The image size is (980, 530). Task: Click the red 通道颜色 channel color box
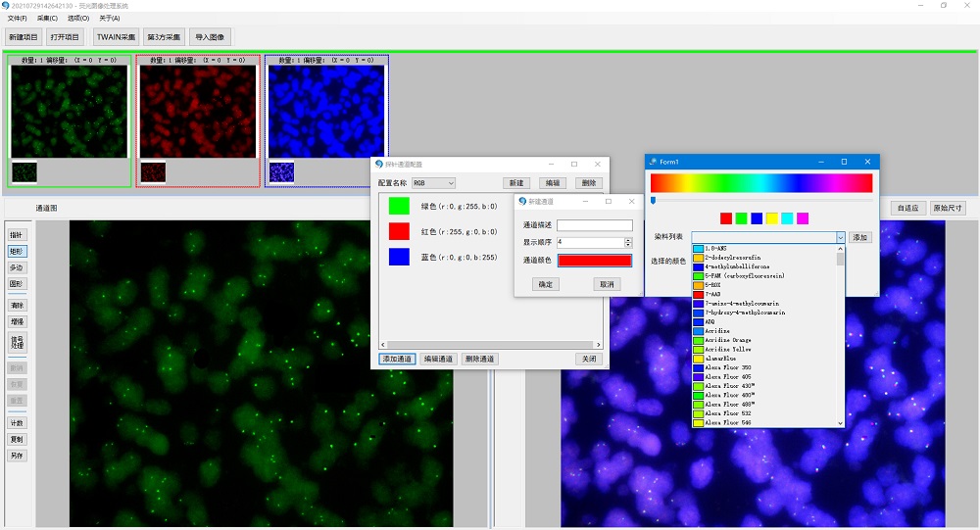click(595, 261)
